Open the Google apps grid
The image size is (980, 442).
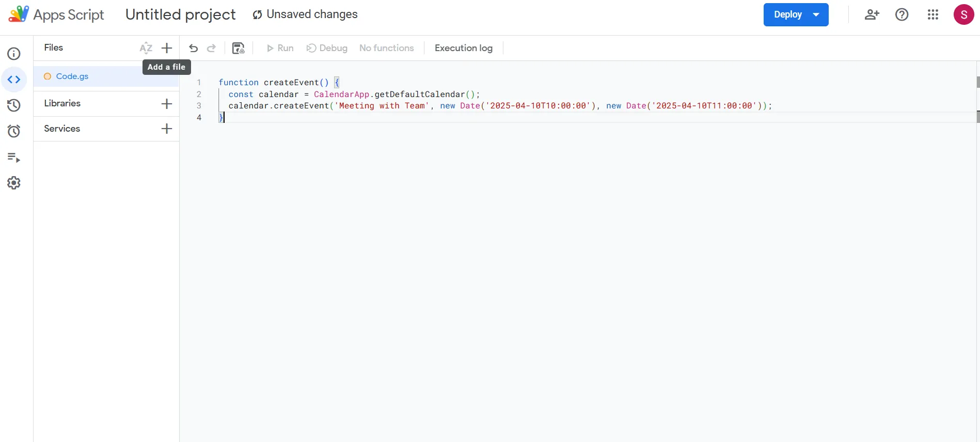point(933,14)
